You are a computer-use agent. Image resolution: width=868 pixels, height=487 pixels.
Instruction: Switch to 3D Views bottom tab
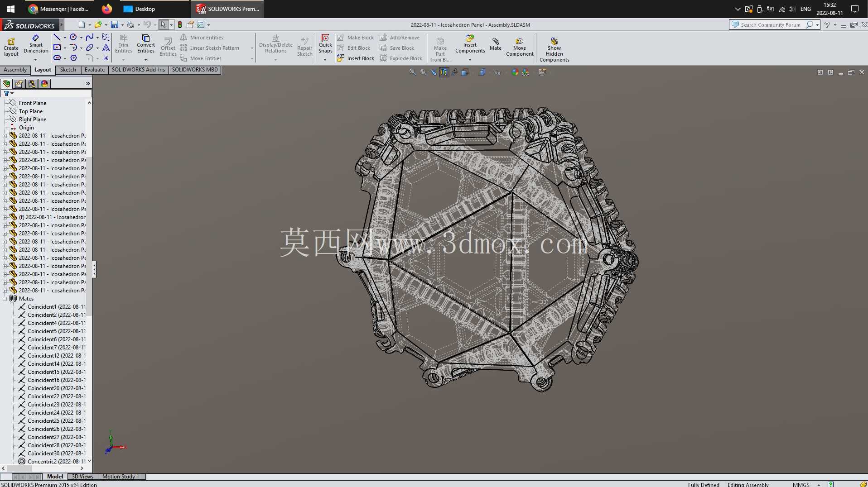[x=82, y=477]
